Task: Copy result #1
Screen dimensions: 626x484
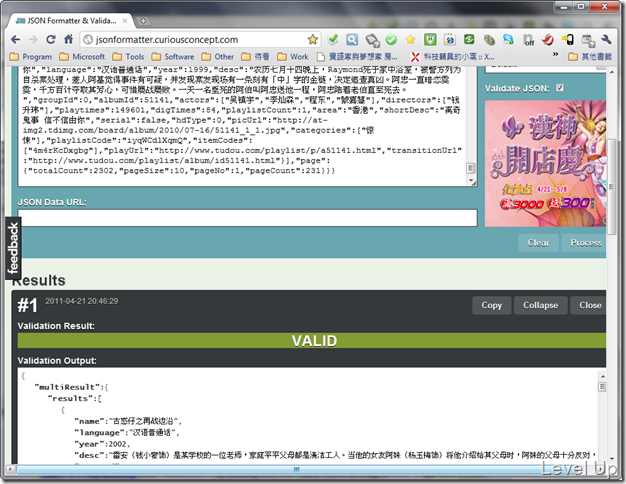Action: [491, 305]
